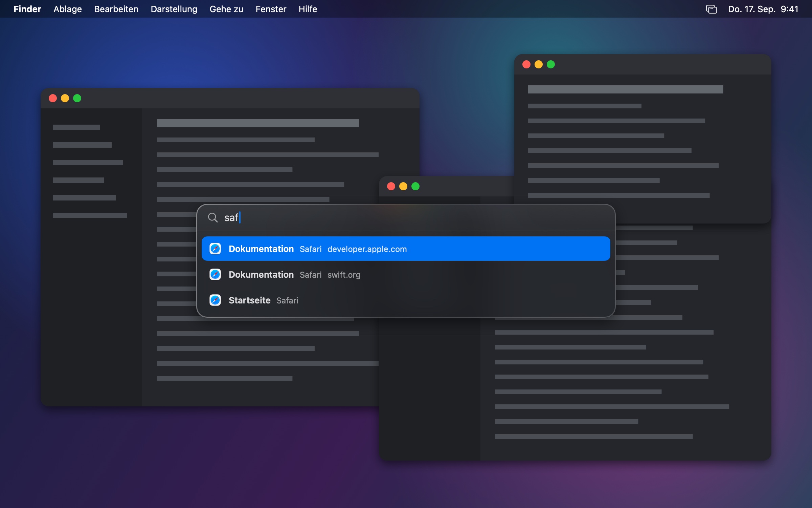This screenshot has height=508, width=812.
Task: Open the Bearbeiten menu
Action: (x=116, y=9)
